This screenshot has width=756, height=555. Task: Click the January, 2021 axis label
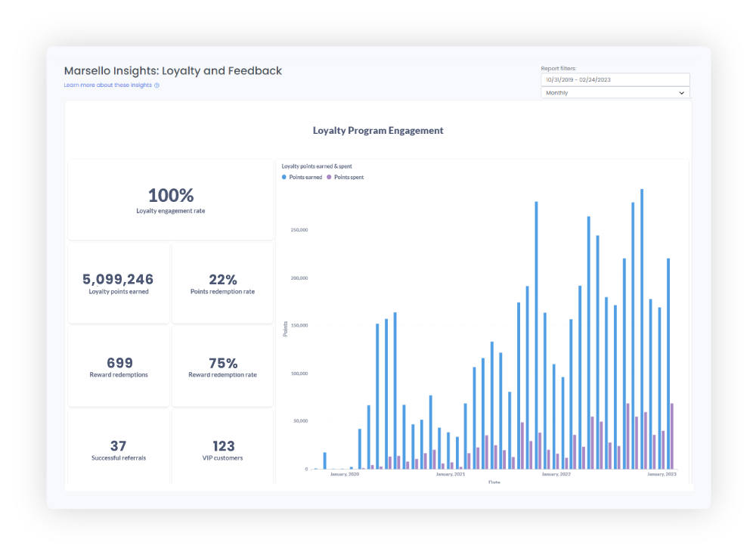pos(451,474)
